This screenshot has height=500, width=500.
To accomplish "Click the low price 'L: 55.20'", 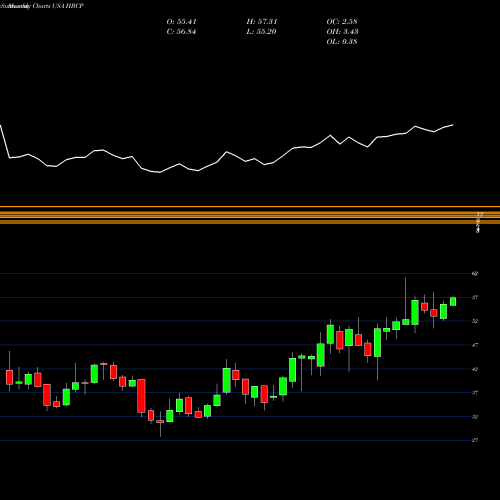I will [x=261, y=32].
